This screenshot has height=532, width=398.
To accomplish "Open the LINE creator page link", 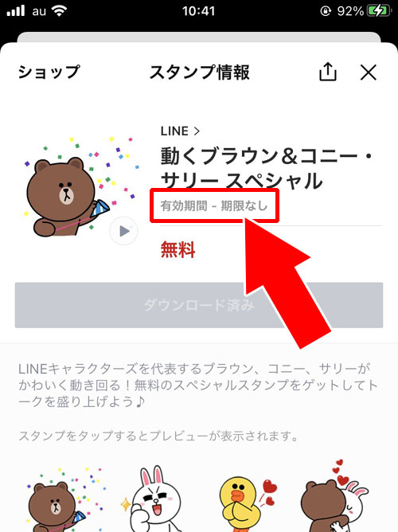I will (180, 131).
